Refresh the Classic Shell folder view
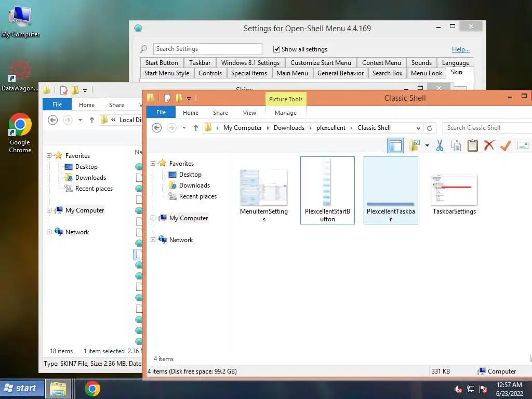The height and width of the screenshot is (399, 532). pos(430,128)
